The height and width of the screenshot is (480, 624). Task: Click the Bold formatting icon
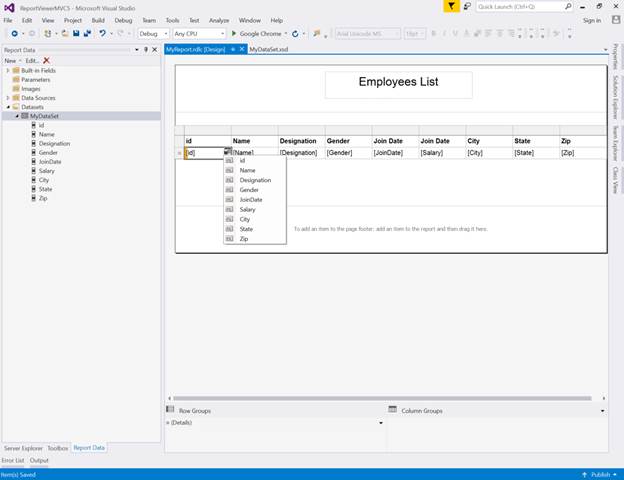pyautogui.click(x=434, y=34)
